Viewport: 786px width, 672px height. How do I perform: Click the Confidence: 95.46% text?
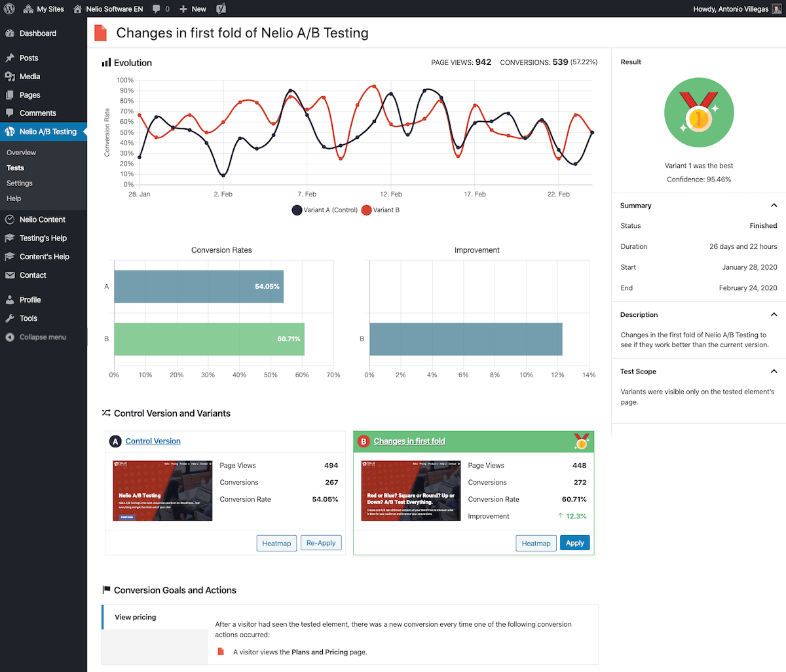coord(699,179)
